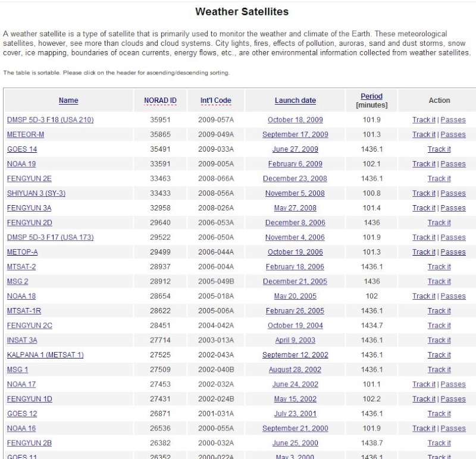The image size is (476, 459).
Task: Track it for FENGYUN 2E
Action: (x=439, y=179)
